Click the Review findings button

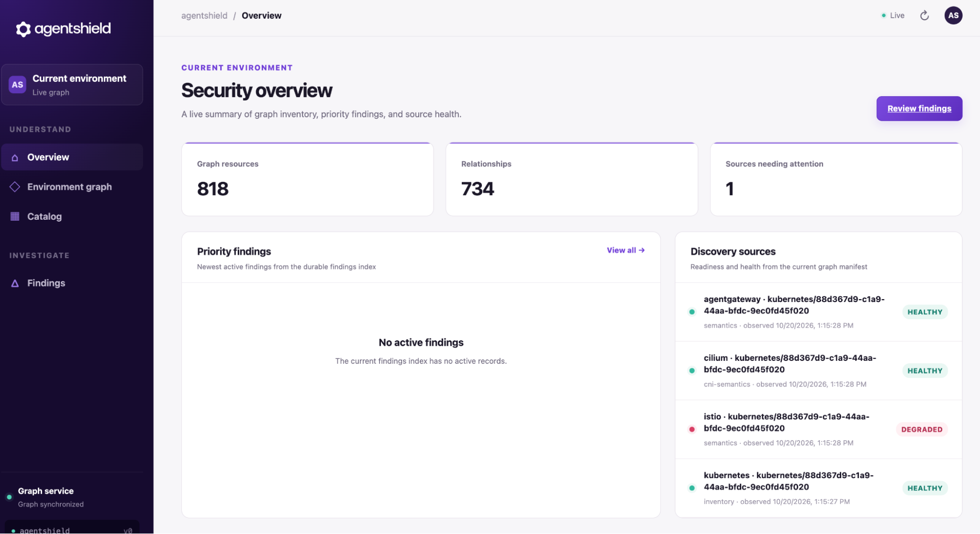919,108
